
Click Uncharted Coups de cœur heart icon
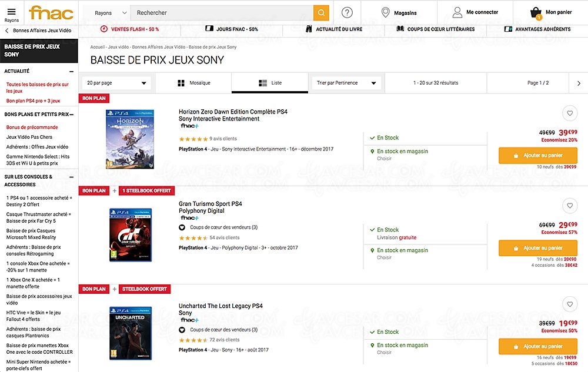pyautogui.click(x=182, y=330)
